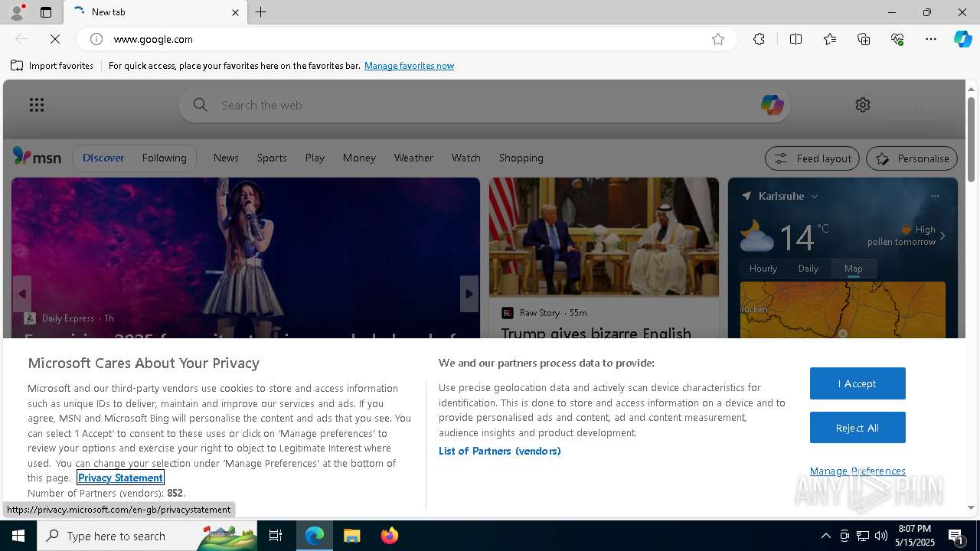Show next carousel story arrow

pos(469,294)
